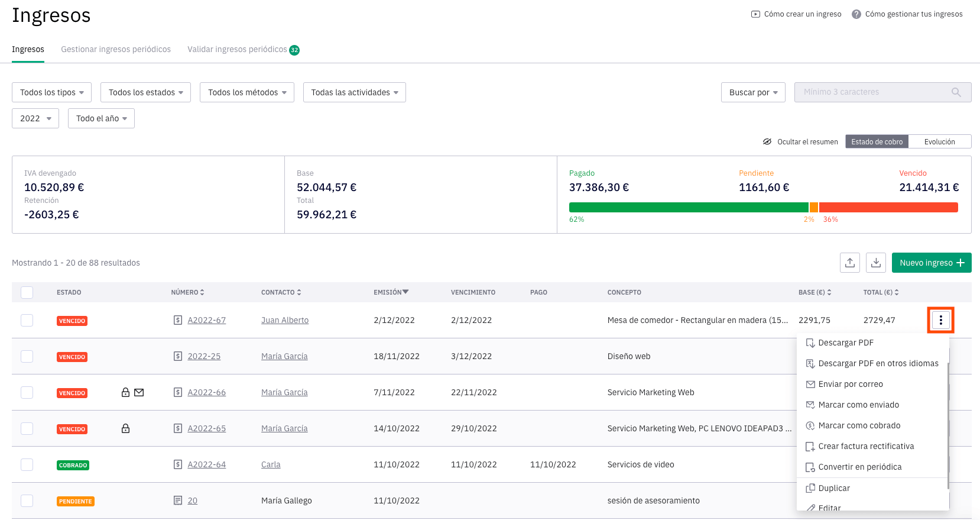Check the box for invoice 2022-25
This screenshot has height=520, width=980.
pyautogui.click(x=27, y=356)
